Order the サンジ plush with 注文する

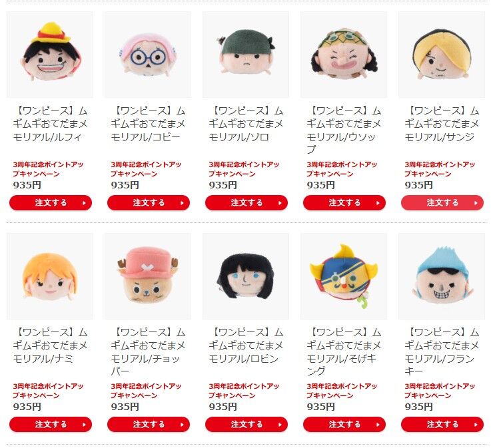coord(442,202)
